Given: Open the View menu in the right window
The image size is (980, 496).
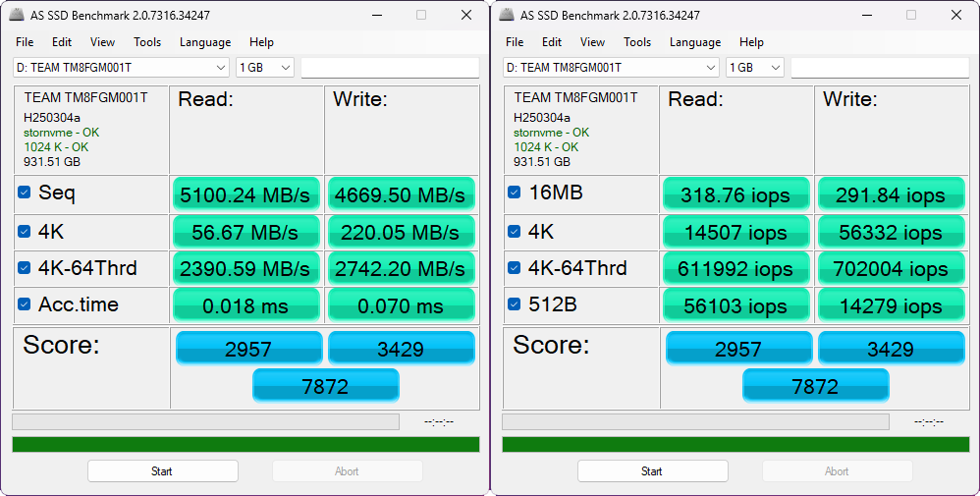Looking at the screenshot, I should click(x=592, y=42).
